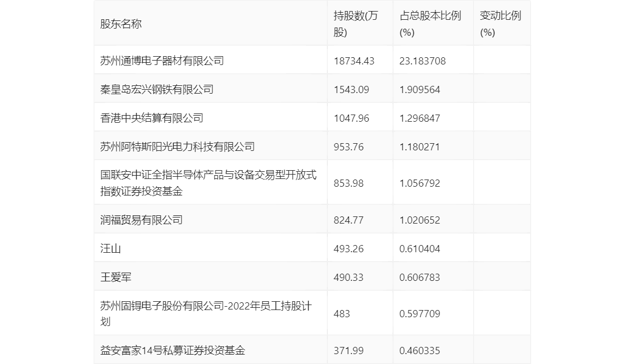
Task: Select shareholder 苏州通博电子器材有限公司
Action: (162, 61)
